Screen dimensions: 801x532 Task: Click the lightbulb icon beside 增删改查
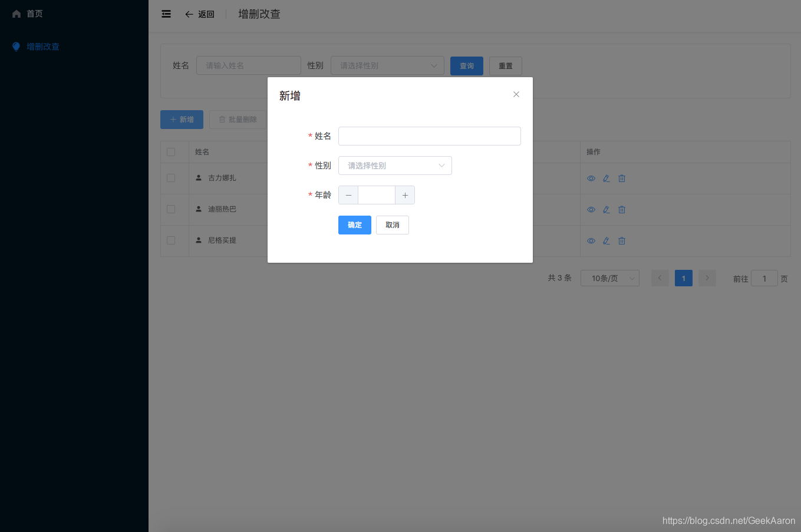(x=17, y=47)
